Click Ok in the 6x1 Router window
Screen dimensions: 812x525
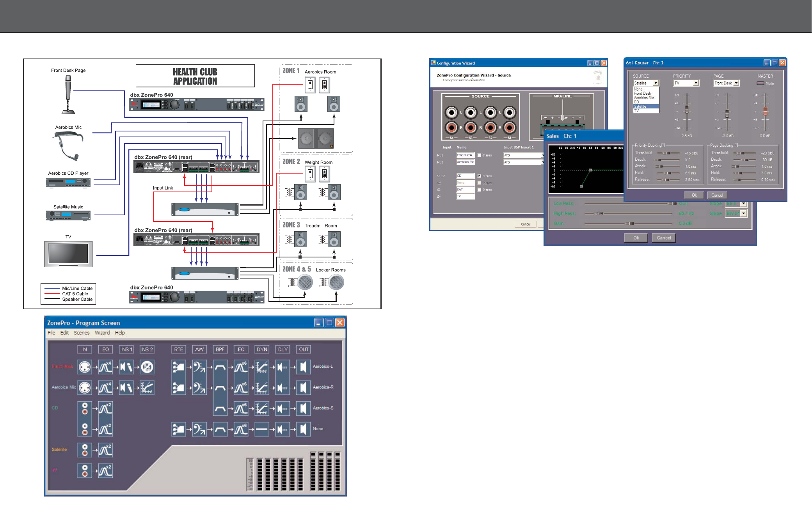(694, 195)
